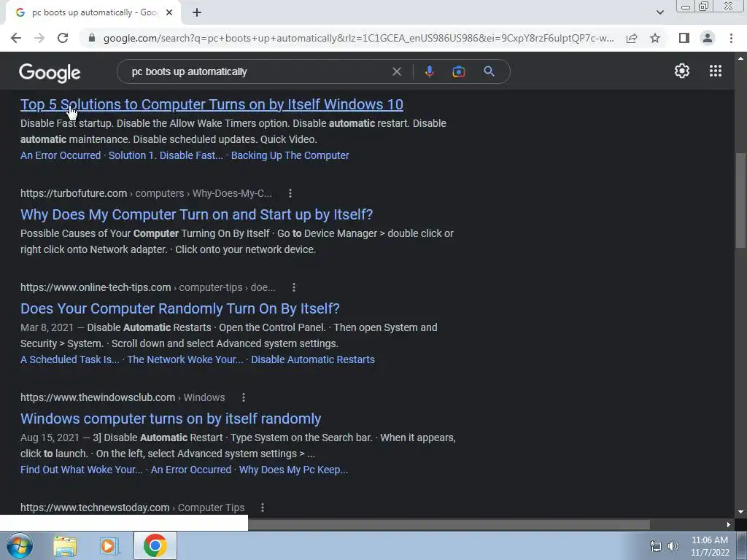Open 'Windows computer turns on by itself randomly'
This screenshot has height=560, width=747.
[x=171, y=419]
